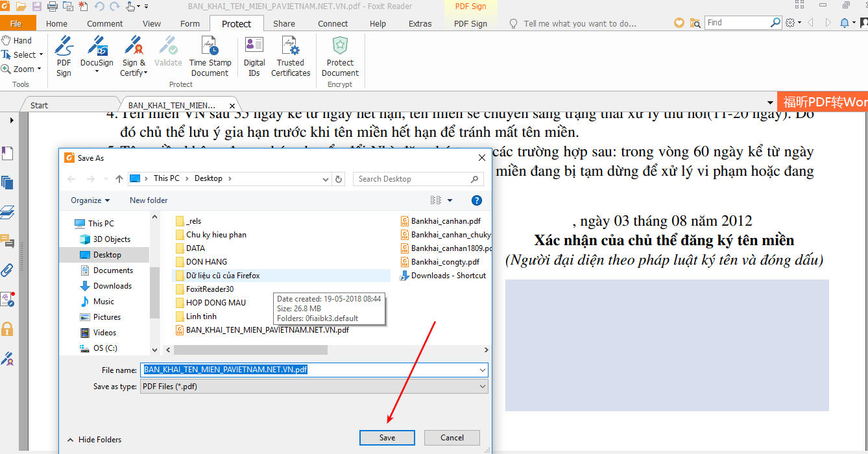Select the Bankhai_congty.pdf file
Image resolution: width=868 pixels, height=454 pixels.
click(440, 262)
